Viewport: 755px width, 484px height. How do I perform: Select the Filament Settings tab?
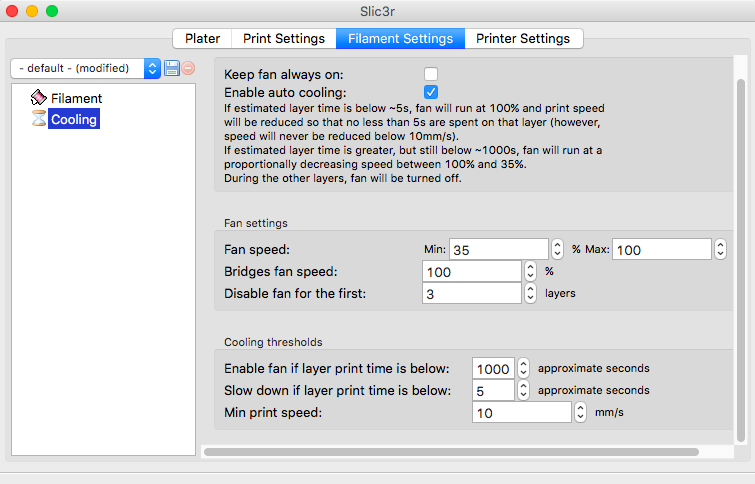400,39
